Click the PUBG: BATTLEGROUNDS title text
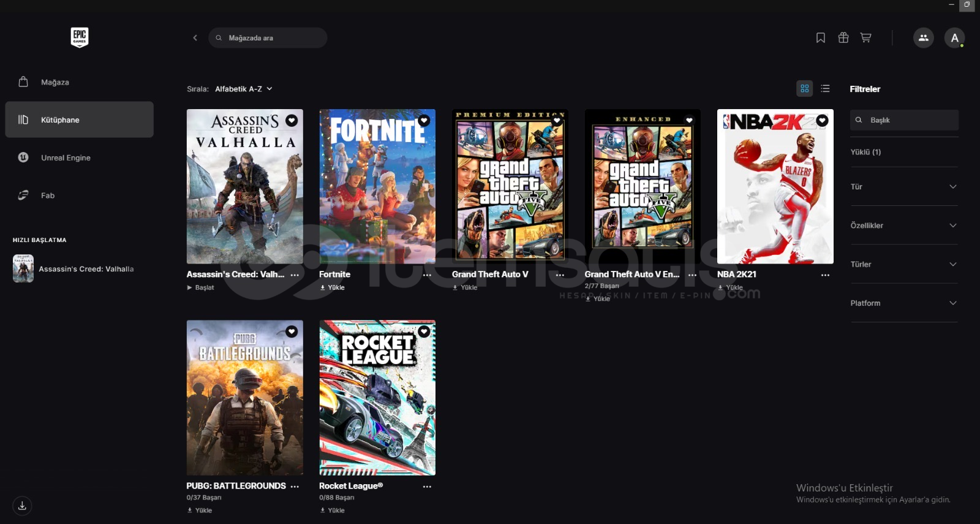Screen dimensions: 980x524 point(236,486)
